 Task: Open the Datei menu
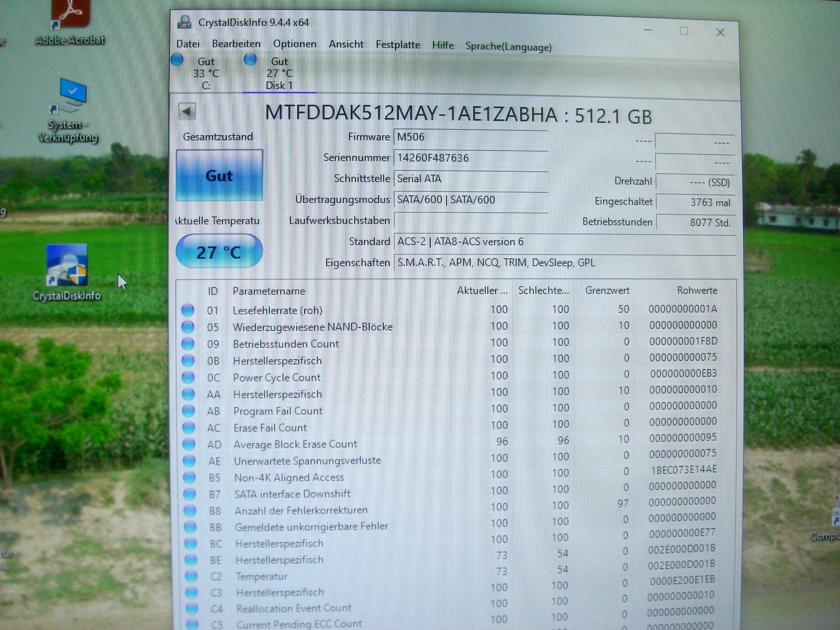tap(188, 44)
